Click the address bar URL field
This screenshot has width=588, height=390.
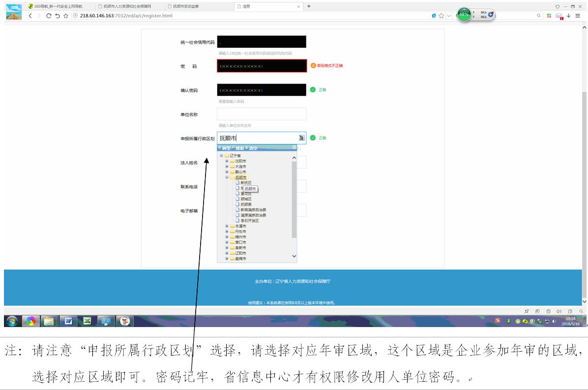247,16
